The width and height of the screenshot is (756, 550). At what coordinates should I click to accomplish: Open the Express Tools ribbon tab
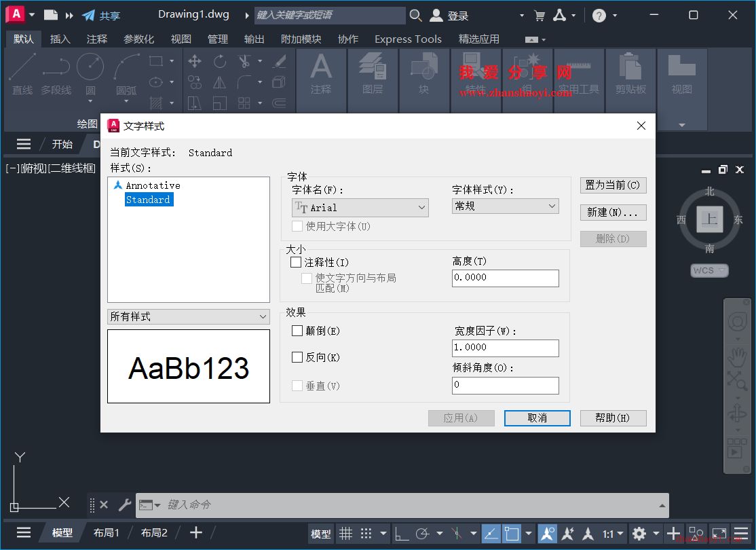[x=408, y=39]
